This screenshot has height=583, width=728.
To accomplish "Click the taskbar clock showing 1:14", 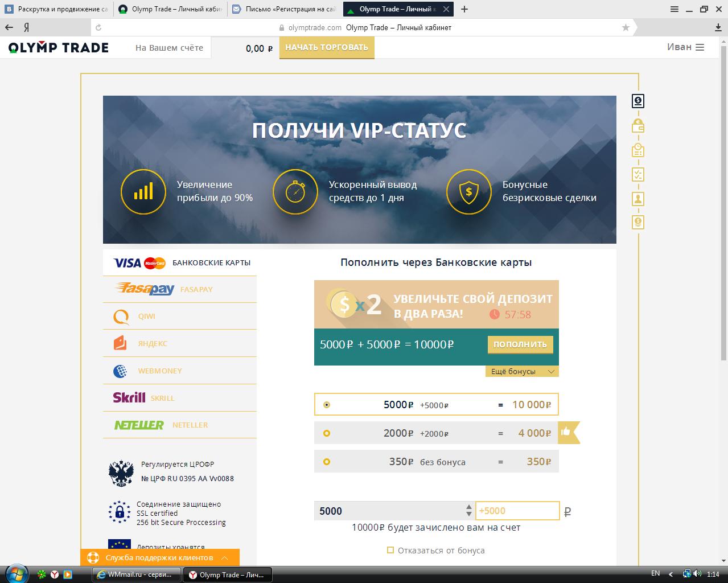I will tap(713, 574).
